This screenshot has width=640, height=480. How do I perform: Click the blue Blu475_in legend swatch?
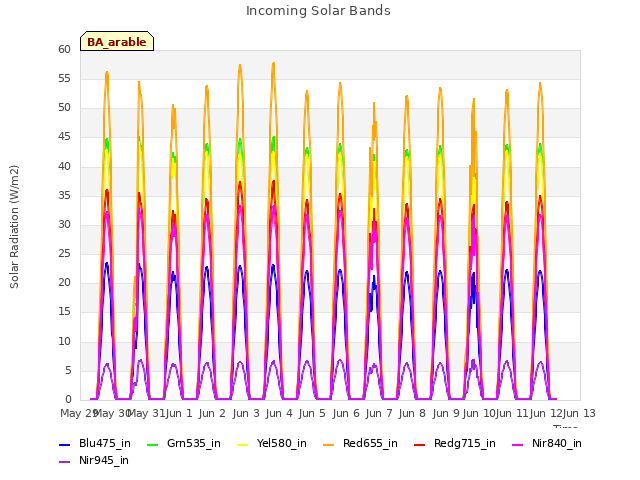pyautogui.click(x=65, y=444)
